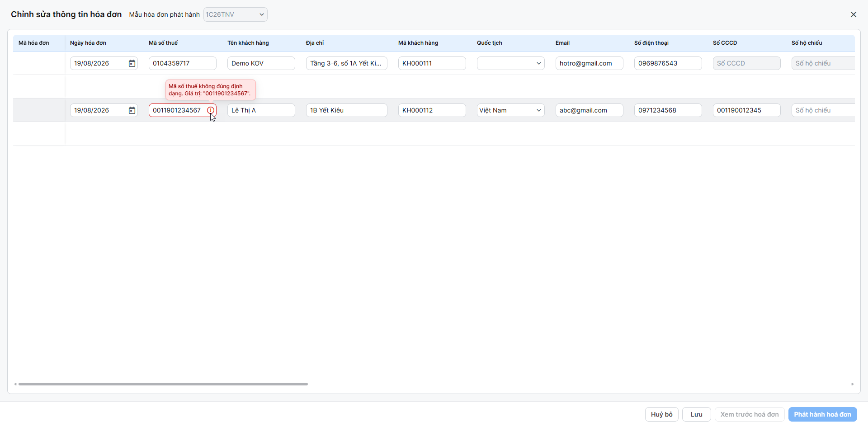Close the invoice edit dialog
Image resolution: width=868 pixels, height=427 pixels.
pyautogui.click(x=854, y=14)
